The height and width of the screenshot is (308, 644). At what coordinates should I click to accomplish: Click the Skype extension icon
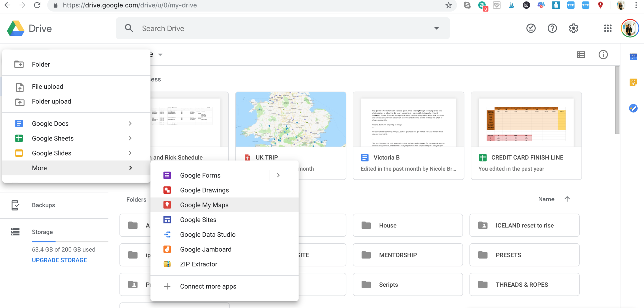(467, 5)
